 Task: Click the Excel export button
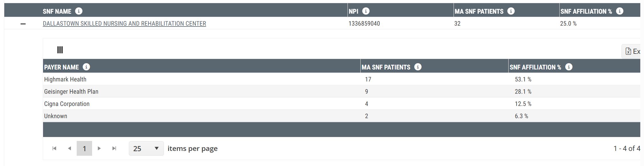point(631,51)
